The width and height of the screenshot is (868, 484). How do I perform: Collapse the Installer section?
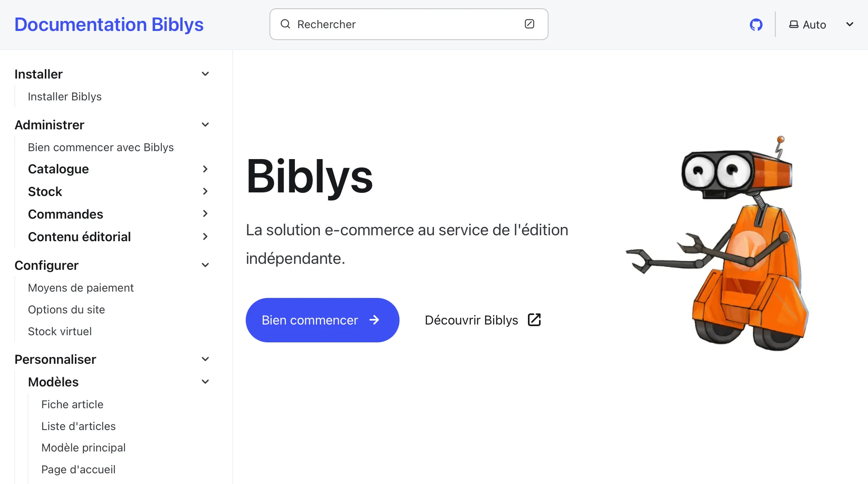pos(205,74)
